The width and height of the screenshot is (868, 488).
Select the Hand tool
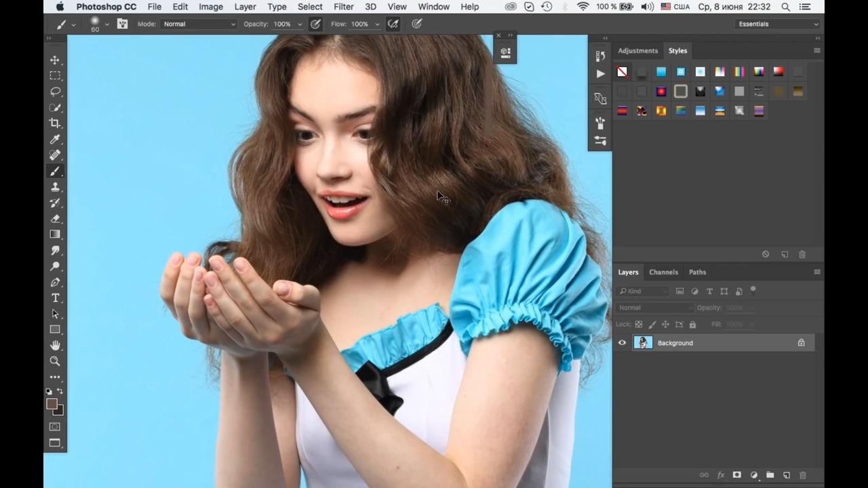coord(55,346)
